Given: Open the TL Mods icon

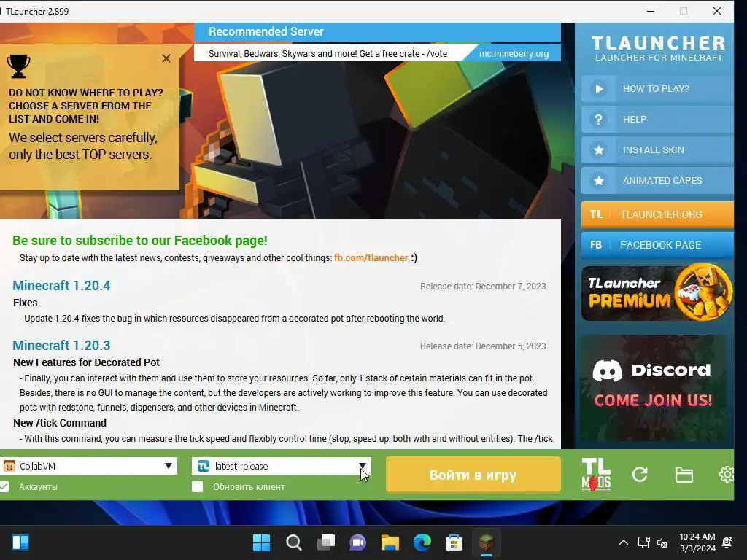Looking at the screenshot, I should (596, 474).
